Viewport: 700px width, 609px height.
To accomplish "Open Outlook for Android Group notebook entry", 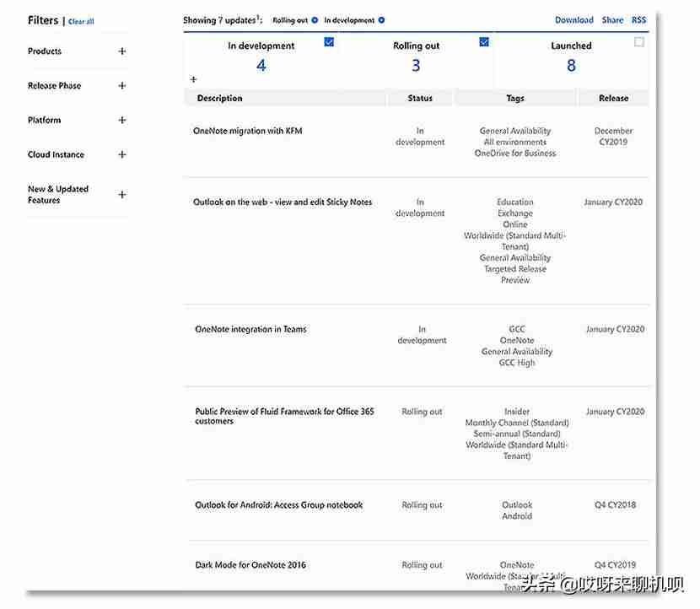I will [279, 505].
